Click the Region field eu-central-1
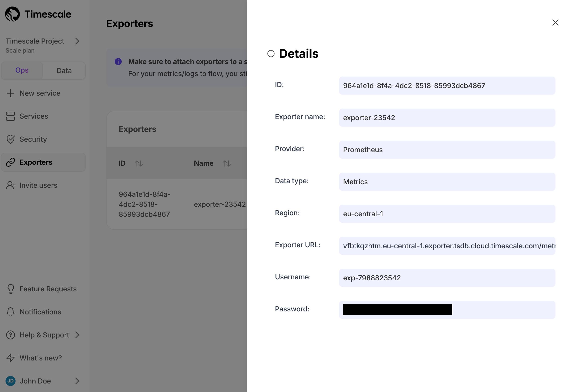The image size is (572, 392). 447,214
